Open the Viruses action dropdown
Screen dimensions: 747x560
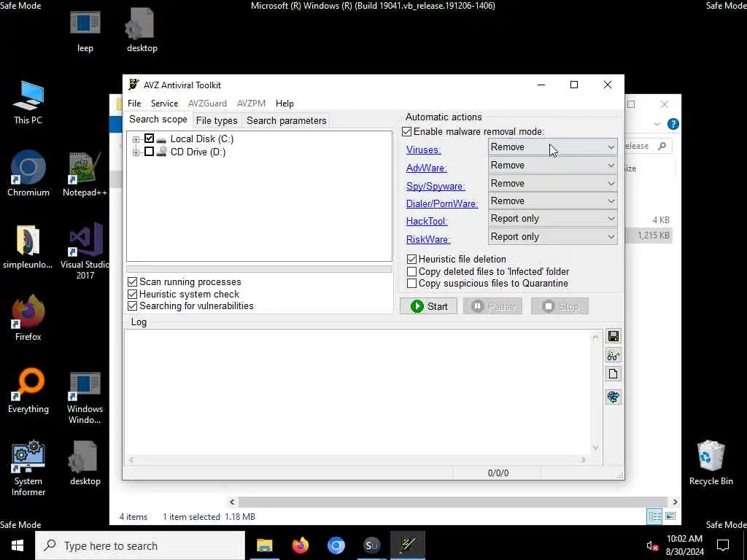553,147
